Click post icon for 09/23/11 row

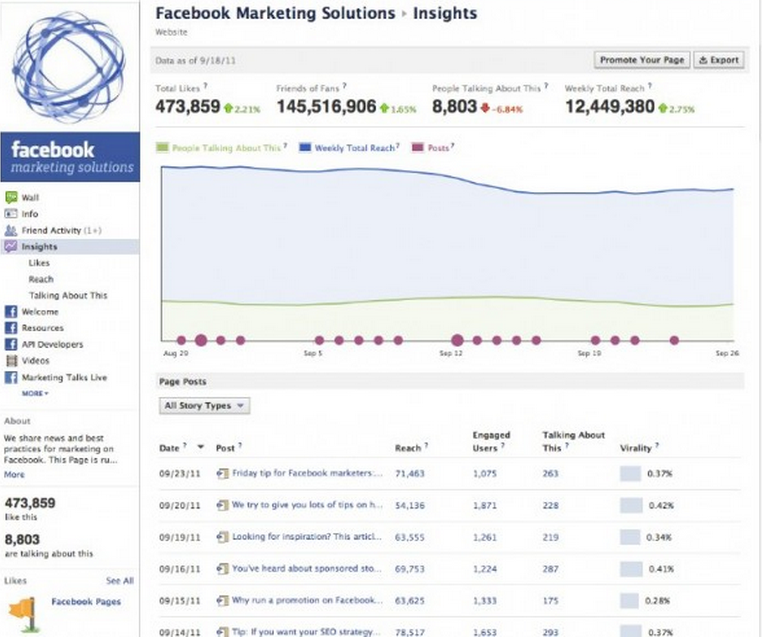point(225,477)
